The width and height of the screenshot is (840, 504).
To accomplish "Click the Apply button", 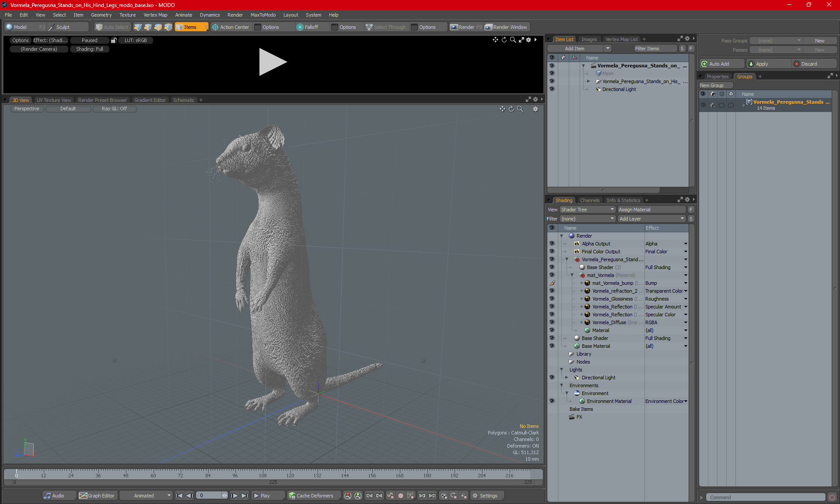I will click(768, 64).
